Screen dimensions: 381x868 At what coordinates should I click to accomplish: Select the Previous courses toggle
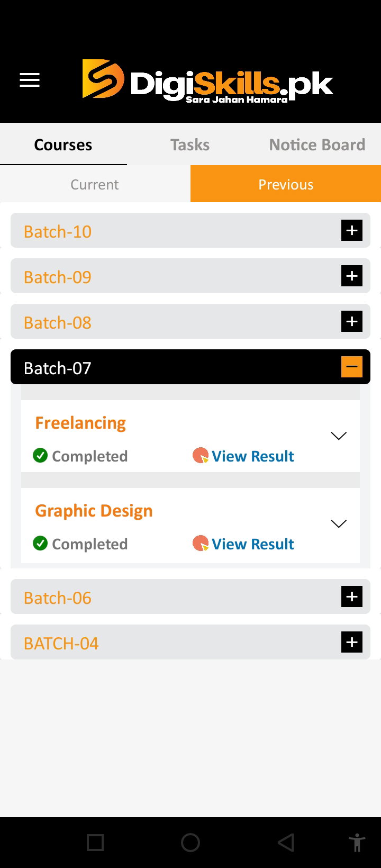pyautogui.click(x=286, y=184)
